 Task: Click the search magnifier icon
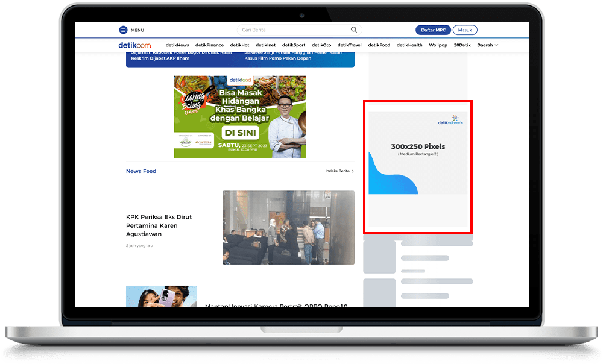(x=354, y=30)
